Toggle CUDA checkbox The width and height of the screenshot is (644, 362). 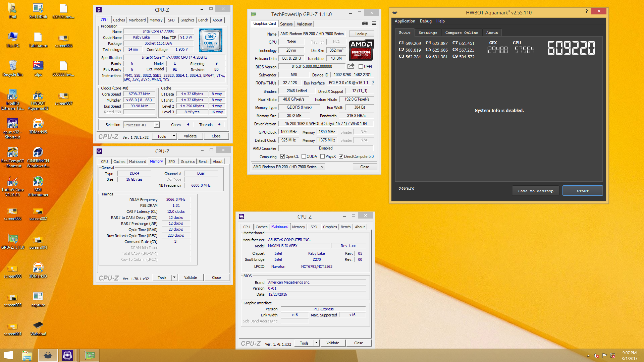coord(304,157)
